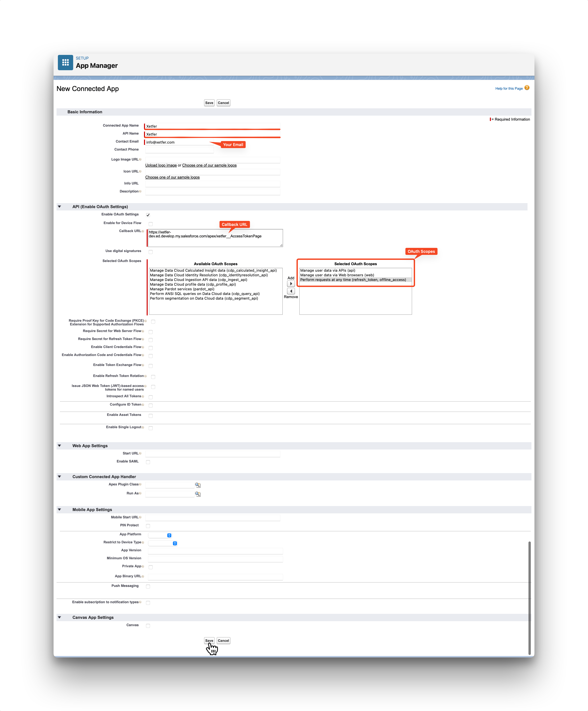The image size is (588, 711).
Task: Check Enable Client Credentials Flow
Action: pyautogui.click(x=151, y=348)
